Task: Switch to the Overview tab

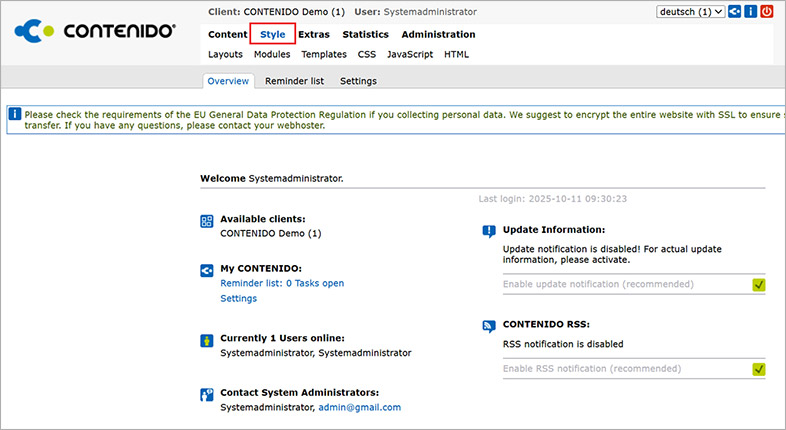Action: [x=228, y=81]
